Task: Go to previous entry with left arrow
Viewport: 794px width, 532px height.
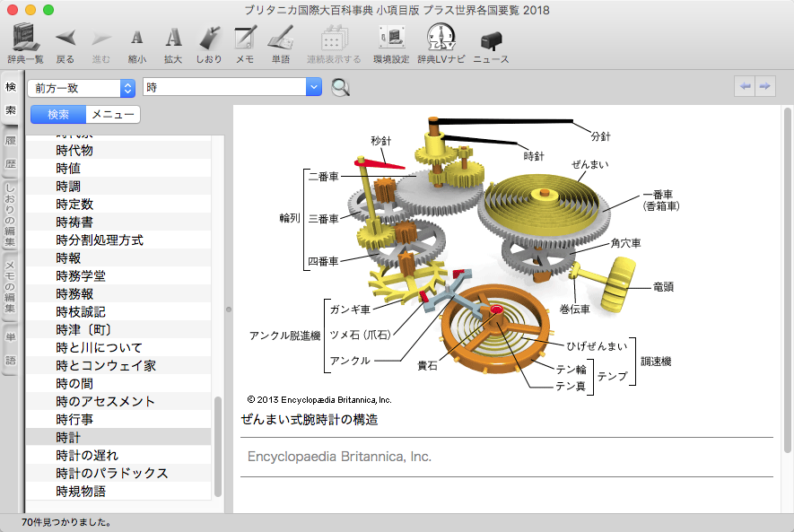Action: [745, 86]
